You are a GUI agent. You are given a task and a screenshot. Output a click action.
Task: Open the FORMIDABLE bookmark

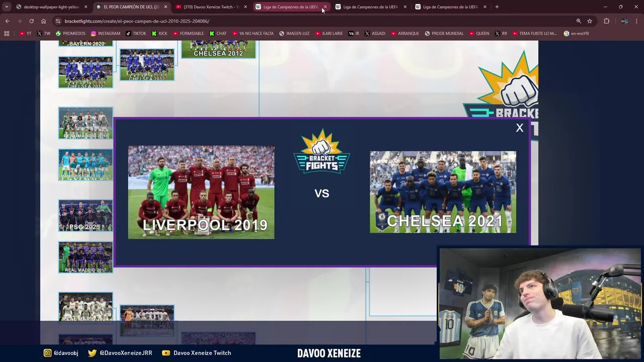(x=189, y=34)
